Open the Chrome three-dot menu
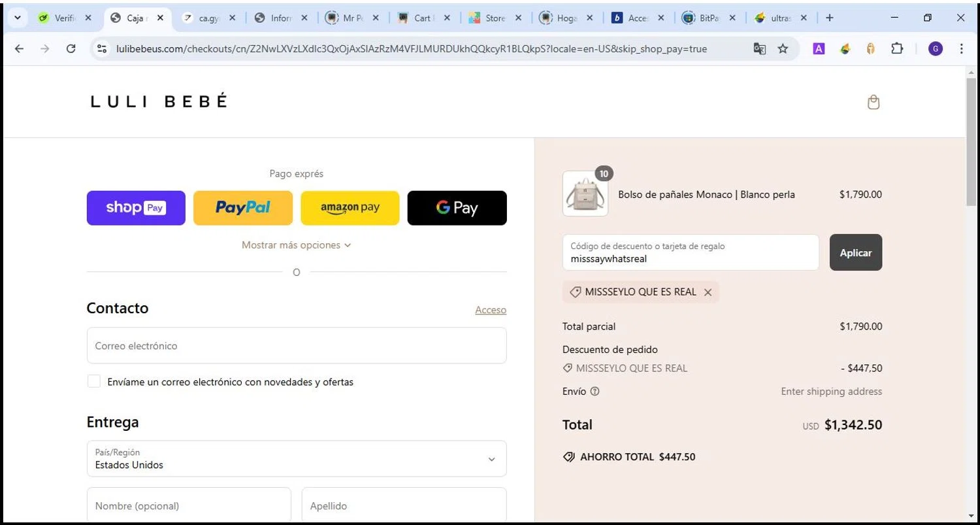 (x=961, y=48)
